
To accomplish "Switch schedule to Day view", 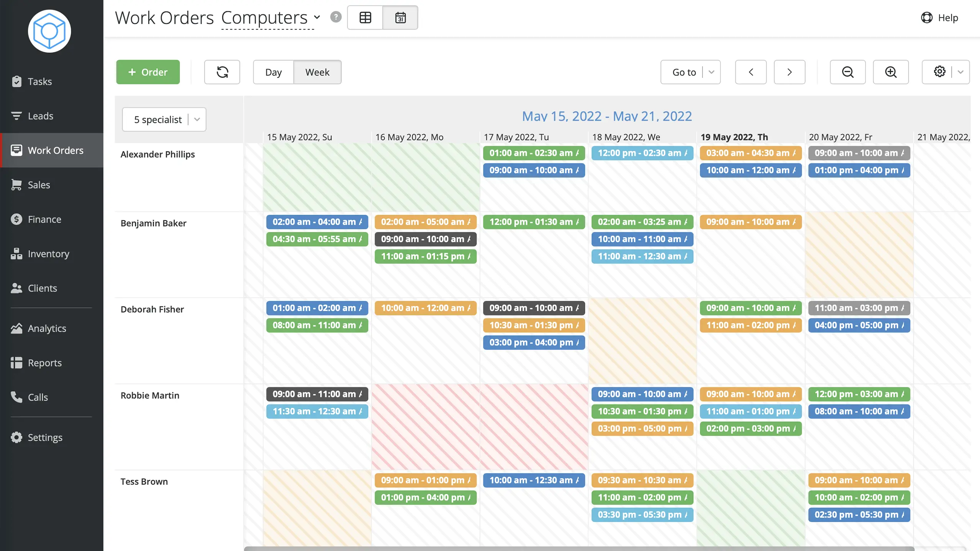I will click(273, 72).
